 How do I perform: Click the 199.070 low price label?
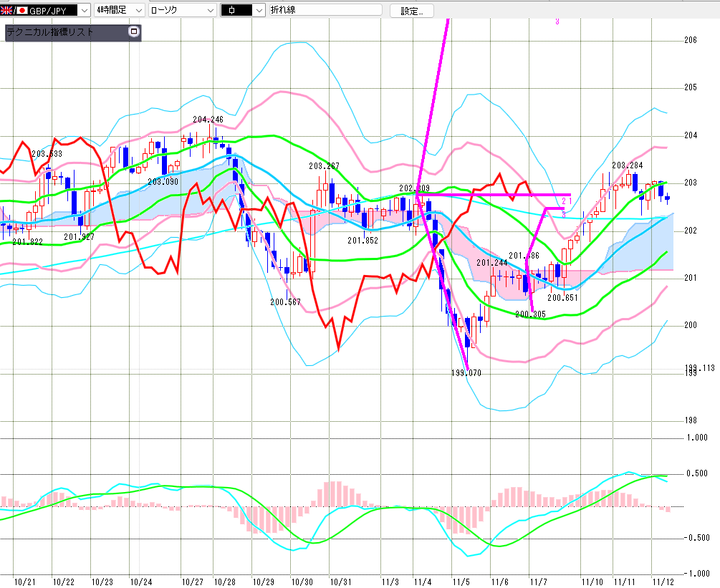pos(466,373)
